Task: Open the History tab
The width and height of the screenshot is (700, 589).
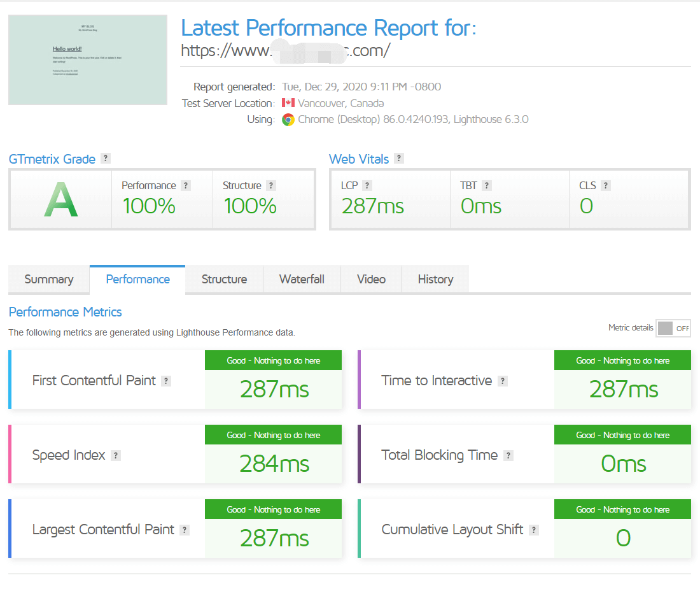Action: (x=435, y=279)
